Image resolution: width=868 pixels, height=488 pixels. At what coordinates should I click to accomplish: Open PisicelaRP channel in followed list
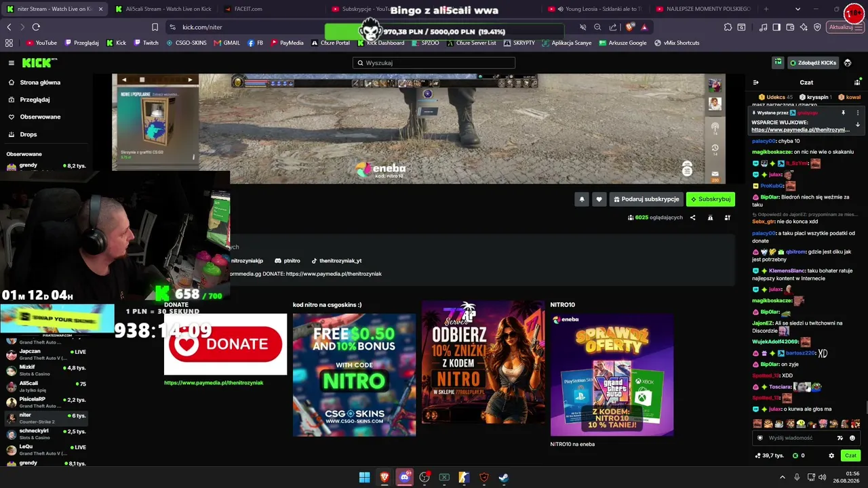(46, 401)
